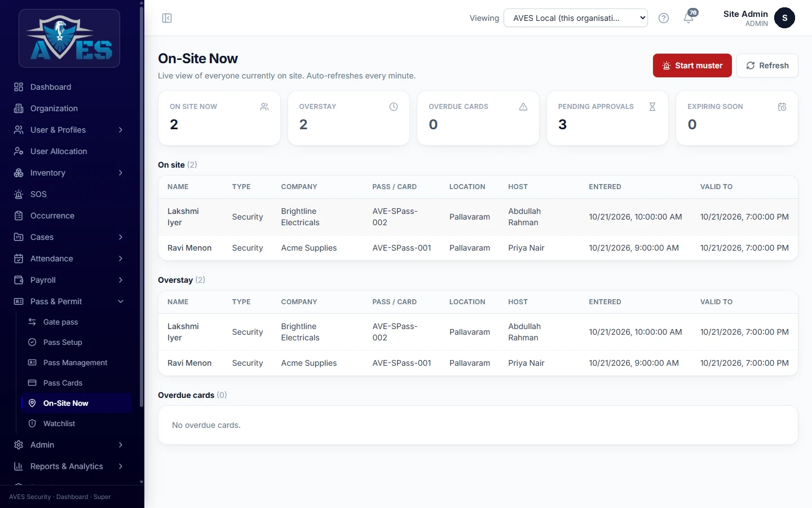The width and height of the screenshot is (812, 508).
Task: Click the Dashboard grid icon
Action: click(19, 87)
